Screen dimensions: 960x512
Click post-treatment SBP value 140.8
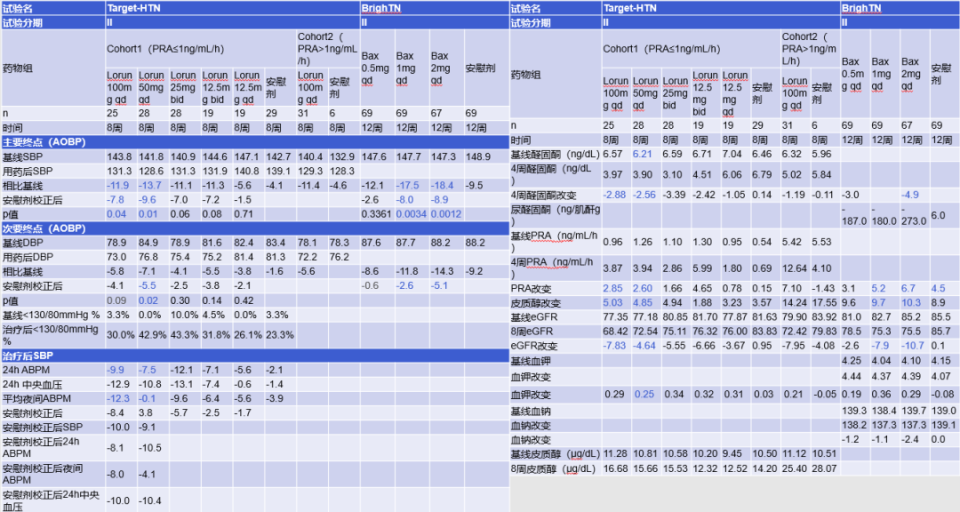pos(246,171)
